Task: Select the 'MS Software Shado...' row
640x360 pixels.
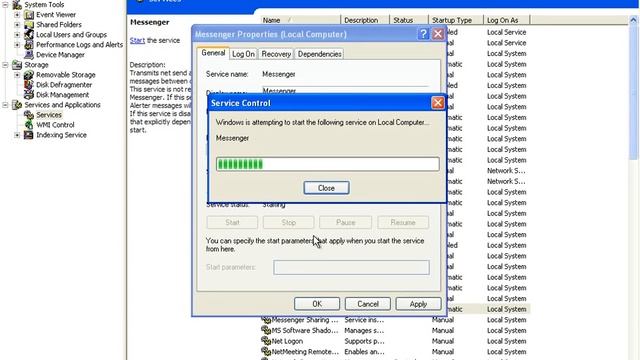Action: click(395, 330)
